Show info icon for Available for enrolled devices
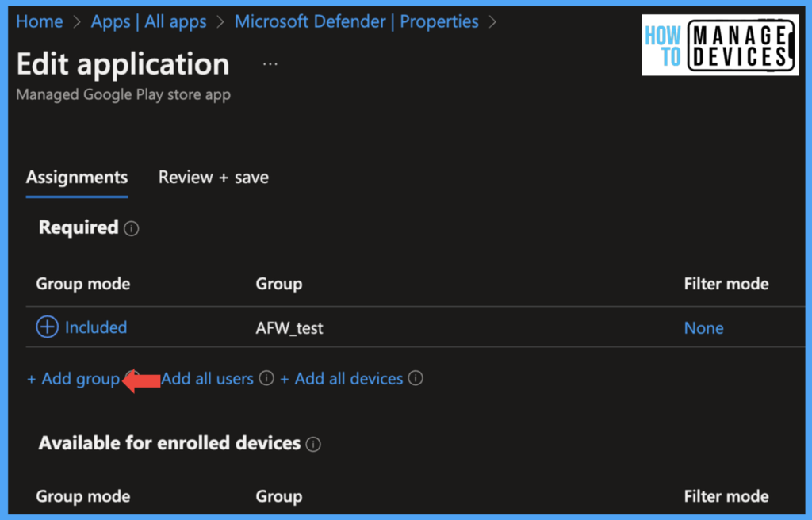The width and height of the screenshot is (812, 520). pos(313,444)
